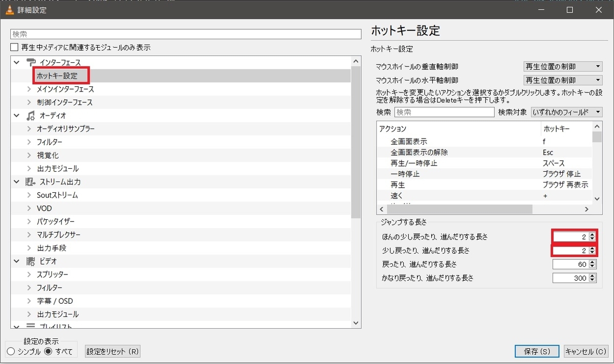Click the ビデオ film icon
614x364 pixels.
click(x=31, y=261)
